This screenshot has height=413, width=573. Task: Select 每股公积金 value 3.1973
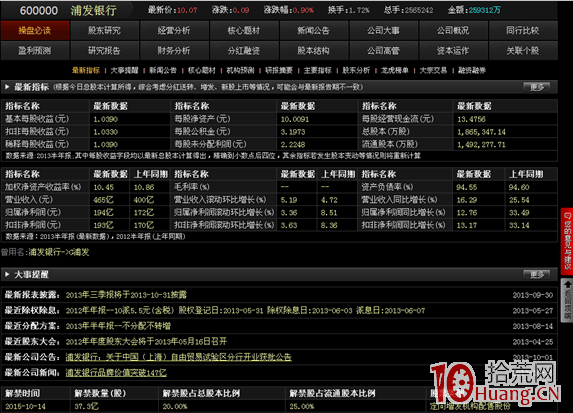(293, 132)
